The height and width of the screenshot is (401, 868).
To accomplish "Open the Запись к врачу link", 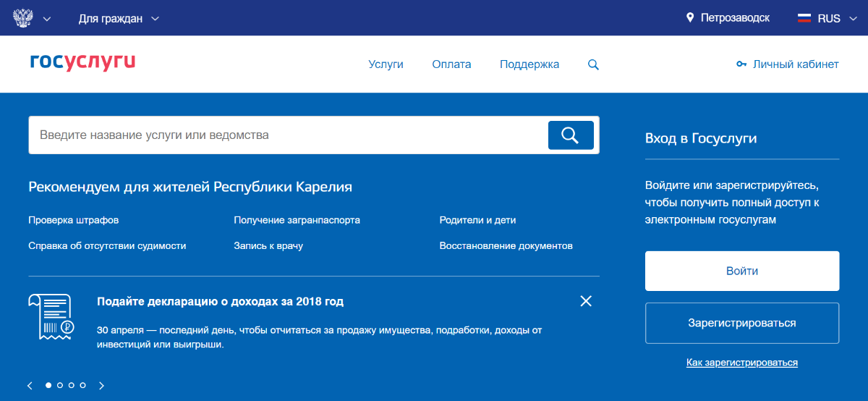I will coord(268,246).
